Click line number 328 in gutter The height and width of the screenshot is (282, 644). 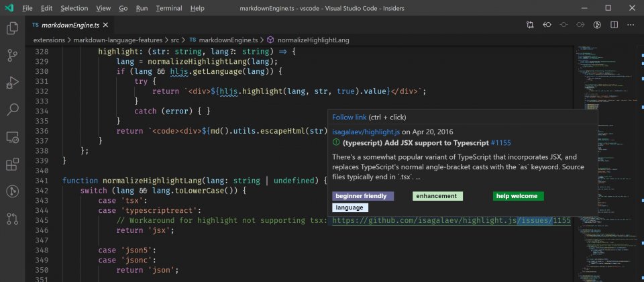pos(42,52)
